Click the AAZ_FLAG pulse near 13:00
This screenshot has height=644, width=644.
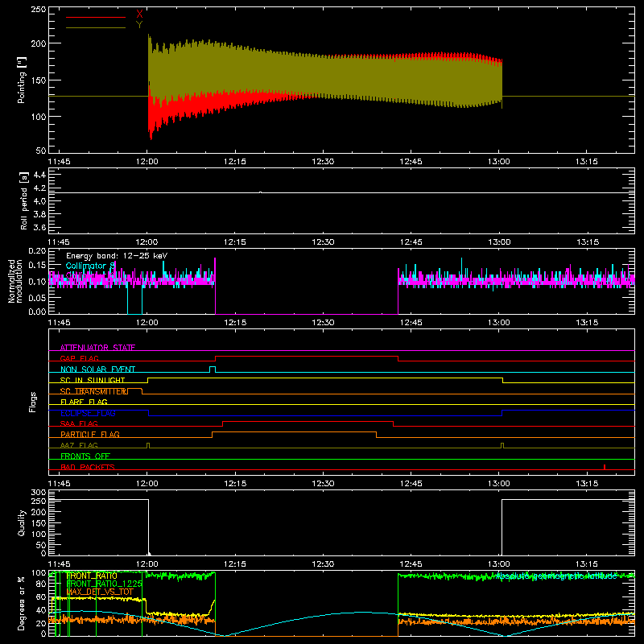click(x=502, y=445)
